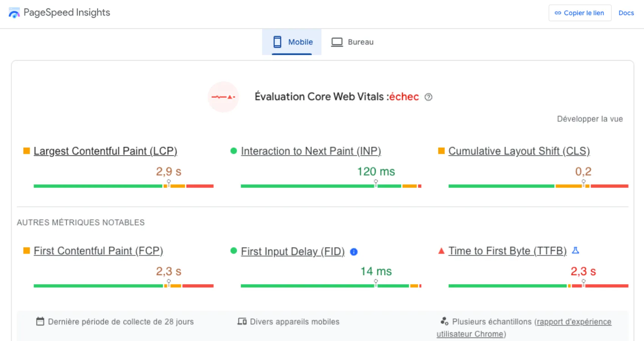Click the mobile devices icon near Divers appareils

(x=242, y=321)
